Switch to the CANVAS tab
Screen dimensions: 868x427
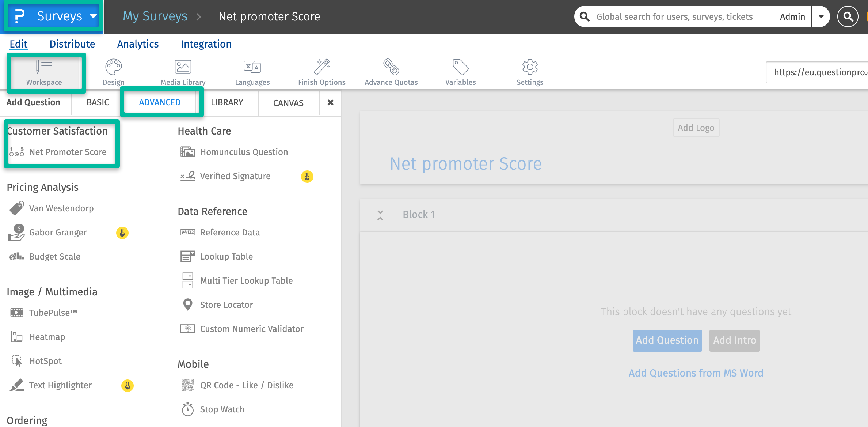288,102
